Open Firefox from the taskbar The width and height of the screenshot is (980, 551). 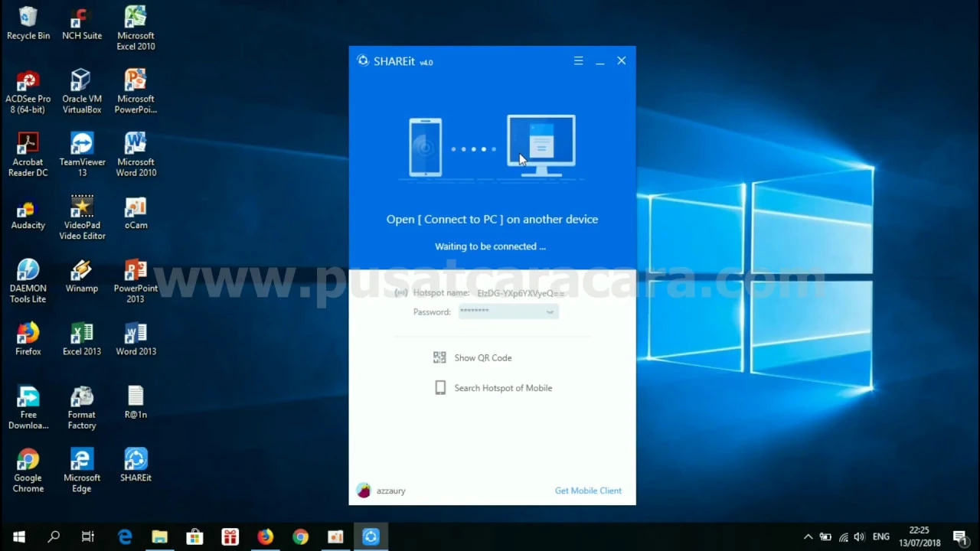pos(265,537)
